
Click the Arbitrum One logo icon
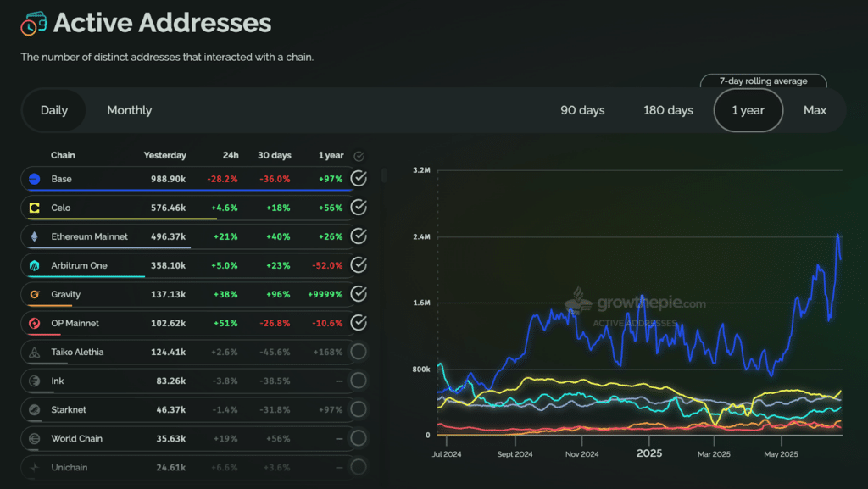34,265
